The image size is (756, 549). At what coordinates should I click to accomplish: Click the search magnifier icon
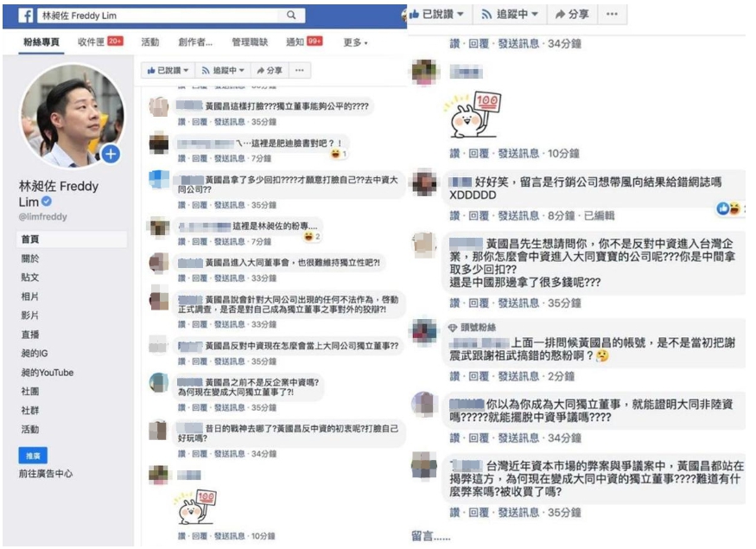tap(291, 16)
